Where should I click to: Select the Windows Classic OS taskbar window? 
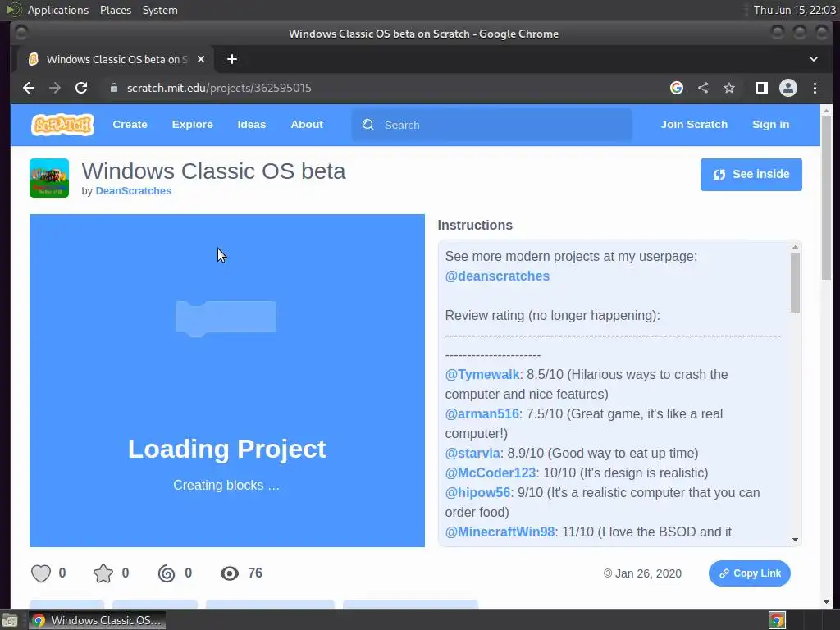point(97,620)
